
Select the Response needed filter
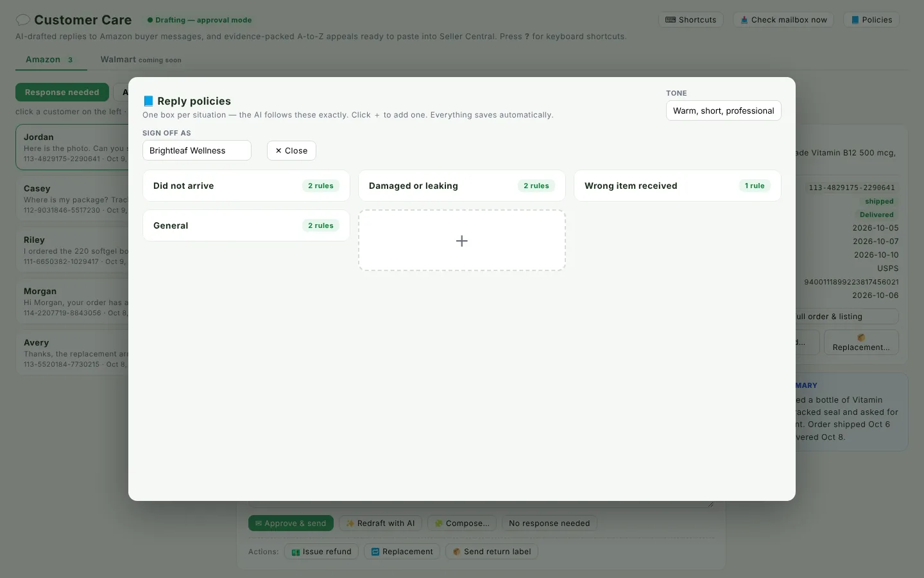(x=62, y=92)
